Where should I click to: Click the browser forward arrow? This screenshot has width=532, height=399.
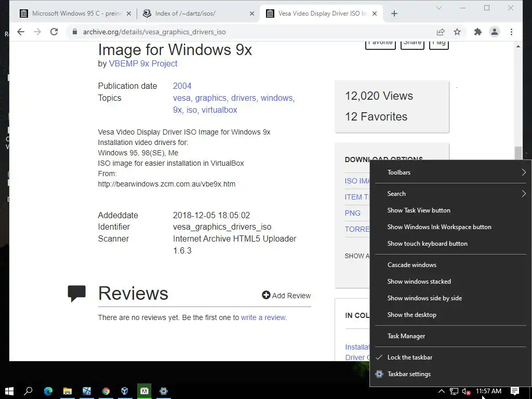coord(37,32)
